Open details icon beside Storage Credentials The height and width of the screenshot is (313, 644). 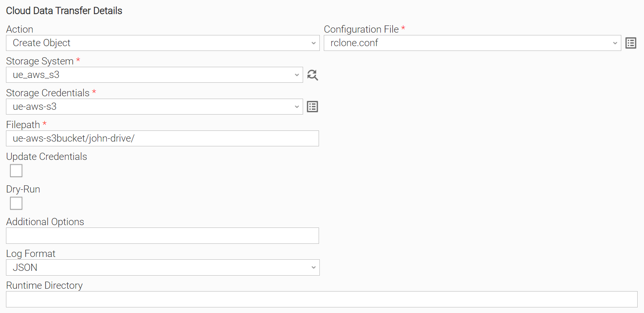(313, 107)
